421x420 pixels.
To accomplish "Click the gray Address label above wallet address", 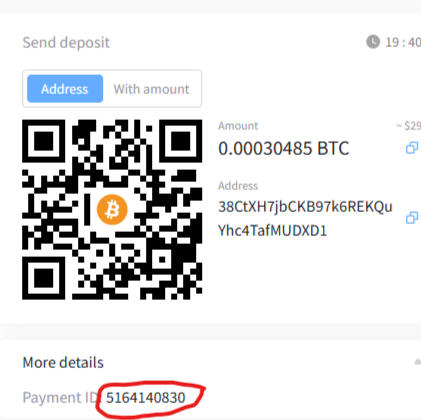I will pyautogui.click(x=238, y=186).
